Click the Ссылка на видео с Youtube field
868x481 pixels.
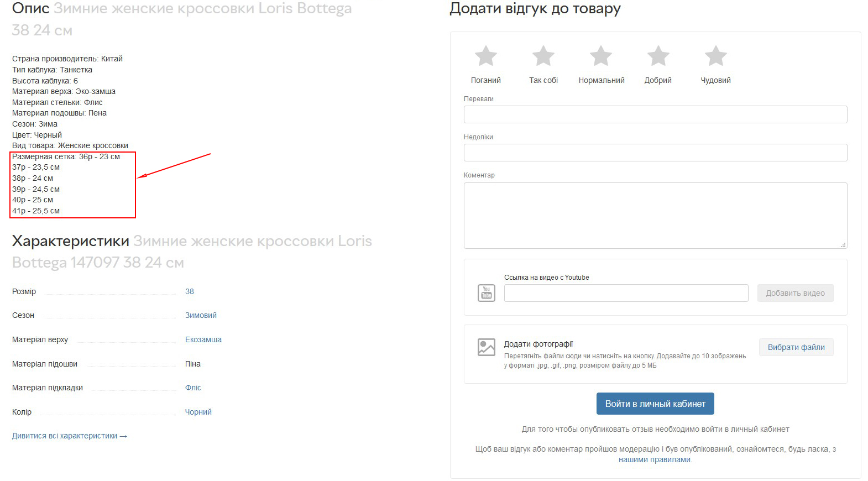pos(626,293)
